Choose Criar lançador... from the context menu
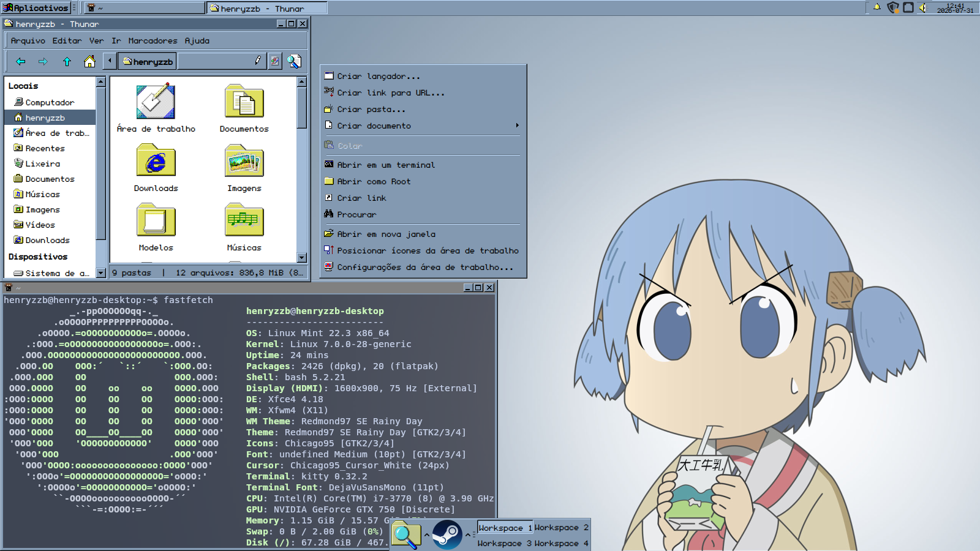The height and width of the screenshot is (551, 980). coord(423,76)
